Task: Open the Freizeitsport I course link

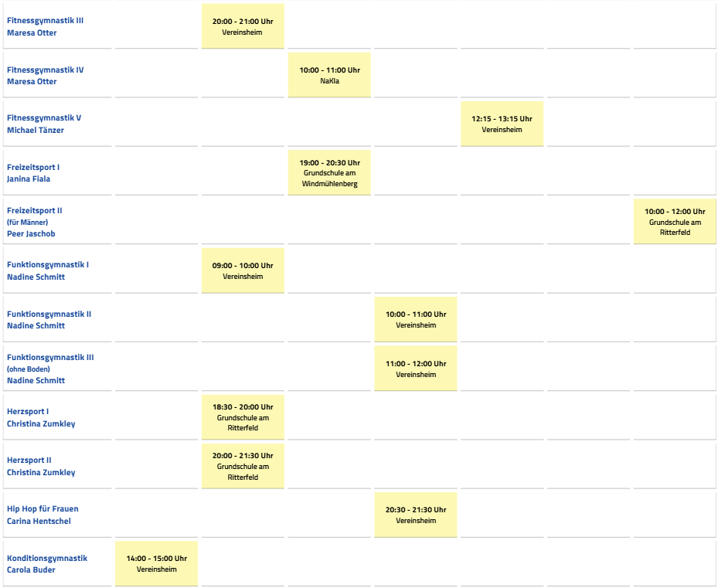Action: (x=33, y=168)
